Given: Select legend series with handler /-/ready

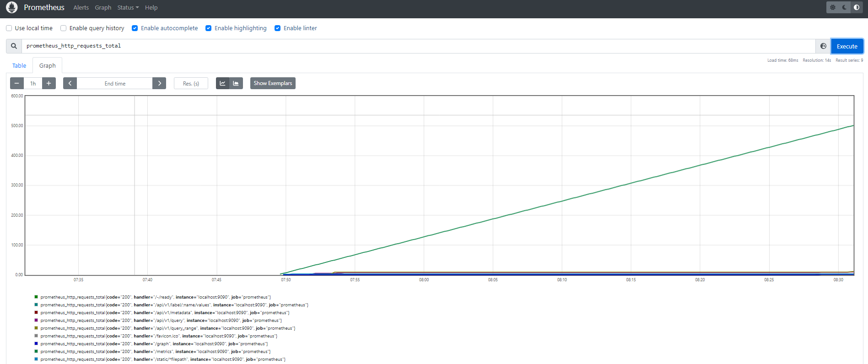Looking at the screenshot, I should point(156,297).
